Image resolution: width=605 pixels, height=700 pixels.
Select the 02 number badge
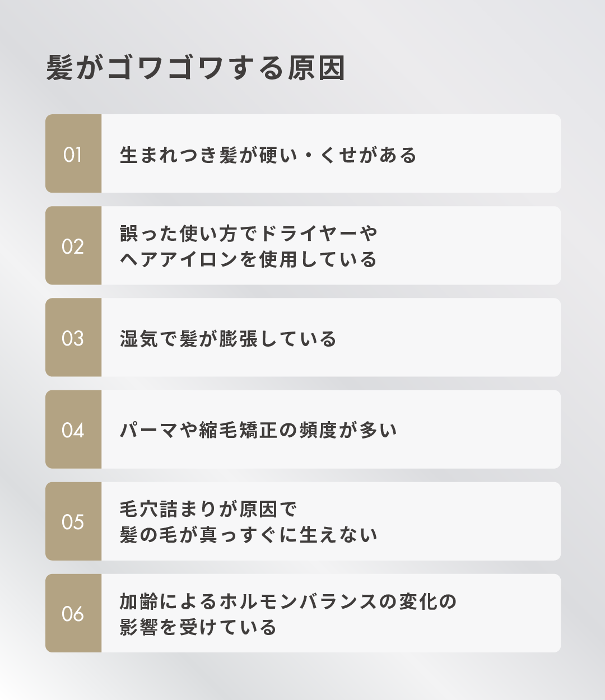pyautogui.click(x=73, y=246)
